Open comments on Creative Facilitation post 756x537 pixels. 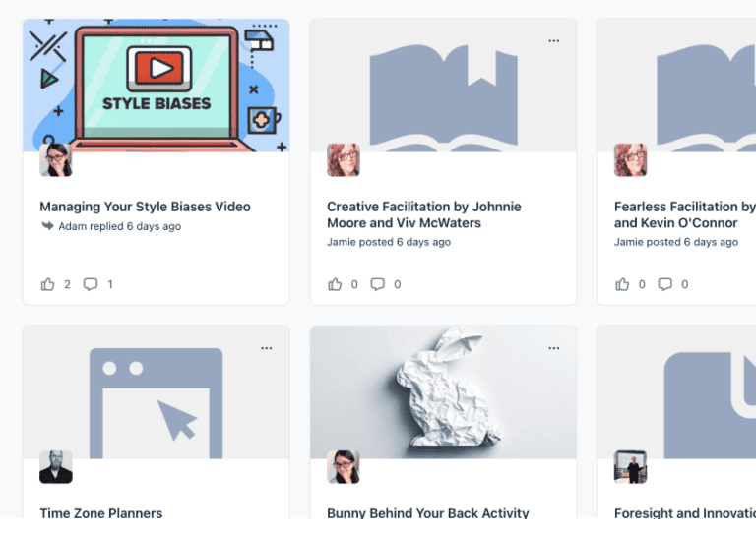coord(378,284)
